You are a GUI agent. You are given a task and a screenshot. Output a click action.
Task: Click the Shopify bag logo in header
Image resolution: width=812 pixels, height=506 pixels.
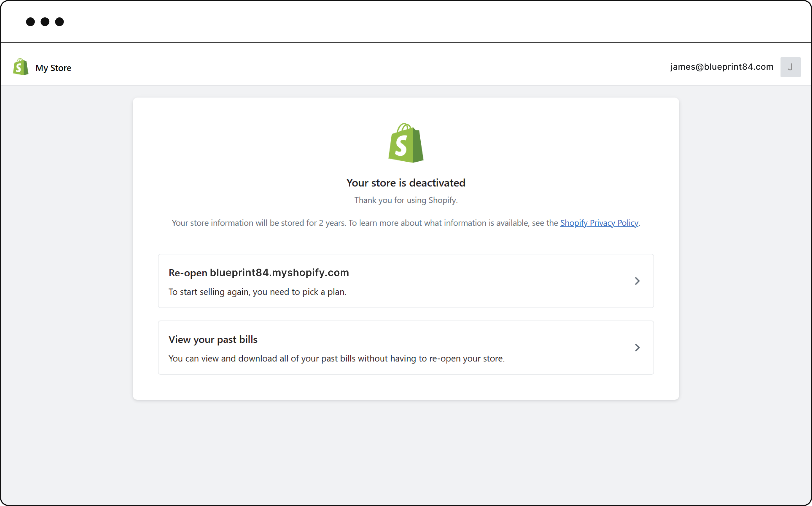pos(21,67)
